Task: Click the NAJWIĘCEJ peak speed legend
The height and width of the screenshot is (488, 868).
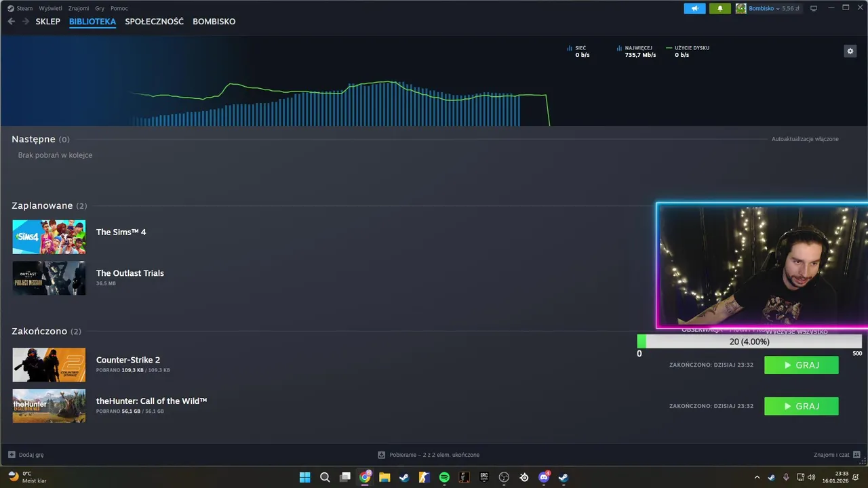Action: click(x=636, y=52)
